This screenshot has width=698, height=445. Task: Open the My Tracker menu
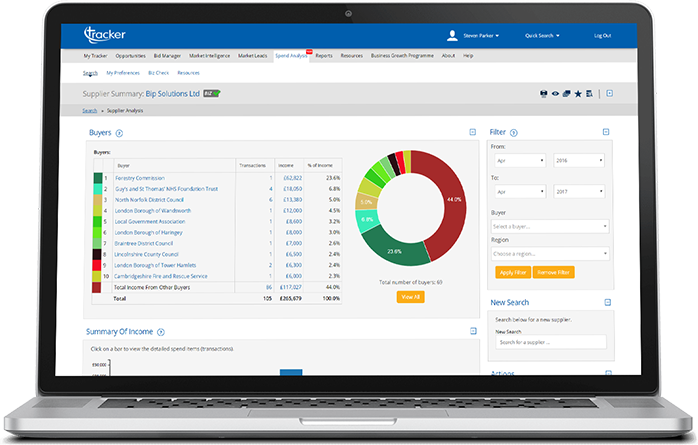pyautogui.click(x=95, y=56)
